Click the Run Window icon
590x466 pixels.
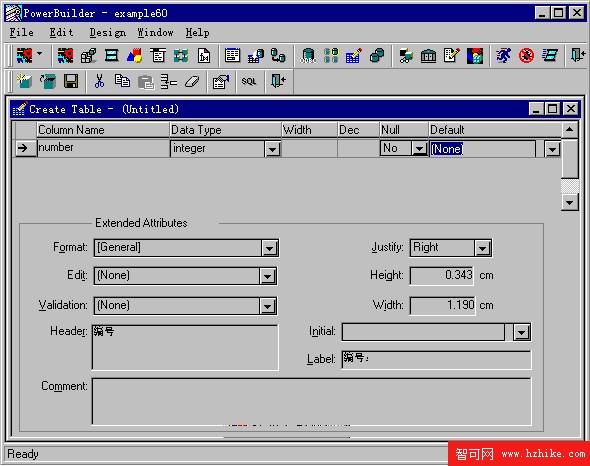(x=549, y=56)
